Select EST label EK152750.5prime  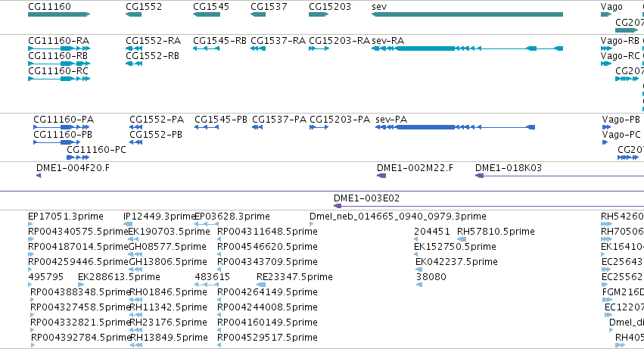[x=455, y=247]
